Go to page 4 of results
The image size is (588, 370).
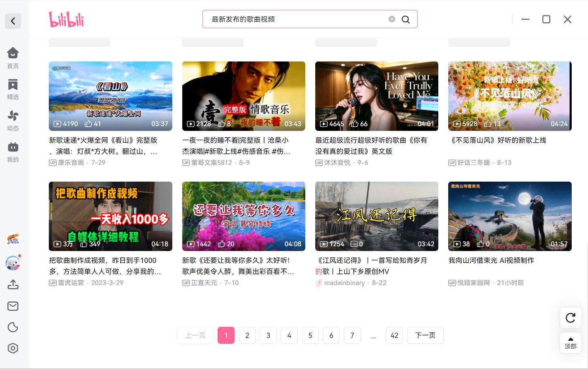click(x=289, y=335)
